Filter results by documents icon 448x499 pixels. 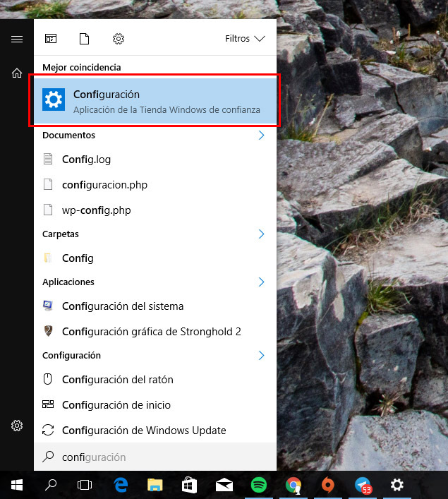coord(85,39)
